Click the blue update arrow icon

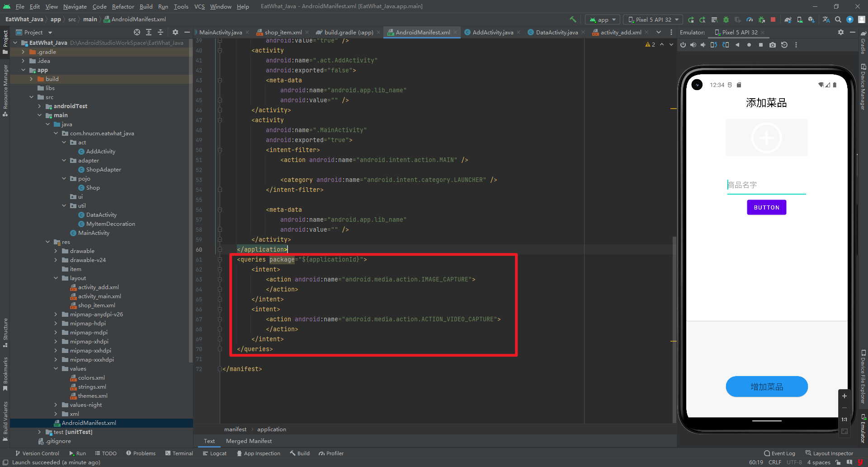(850, 19)
